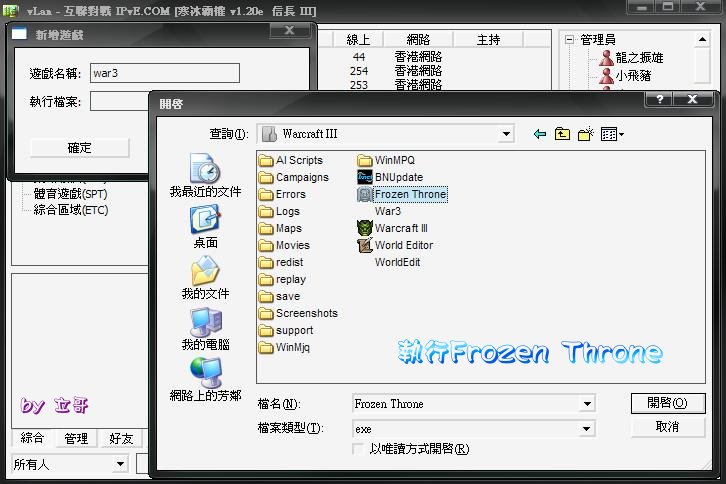Image resolution: width=726 pixels, height=484 pixels.
Task: Go up one folder level icon
Action: pos(562,134)
